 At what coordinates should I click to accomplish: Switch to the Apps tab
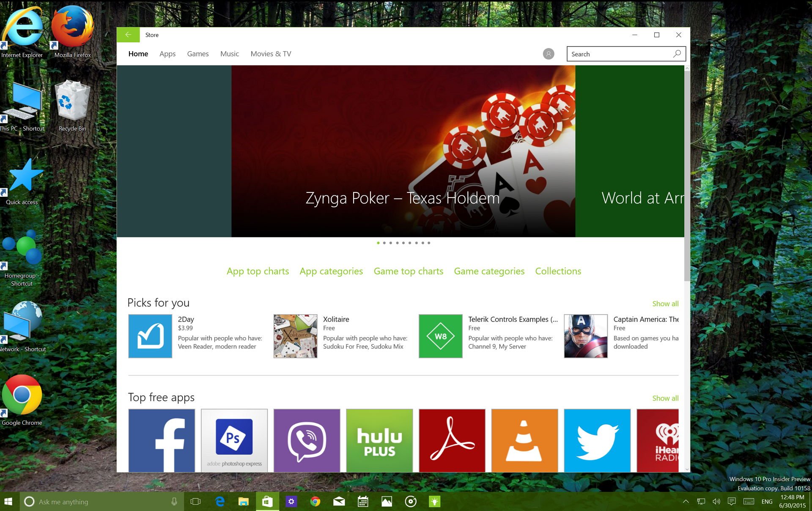tap(167, 54)
